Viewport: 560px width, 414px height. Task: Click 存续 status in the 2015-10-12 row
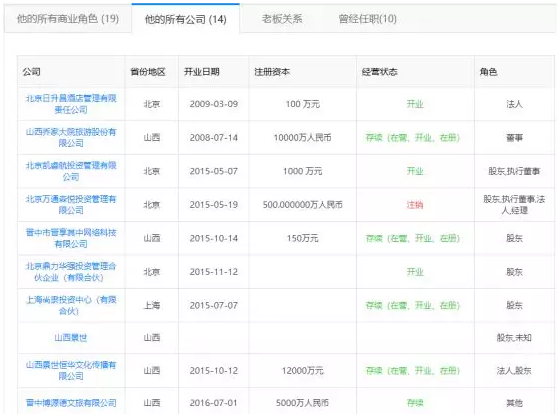click(x=412, y=370)
